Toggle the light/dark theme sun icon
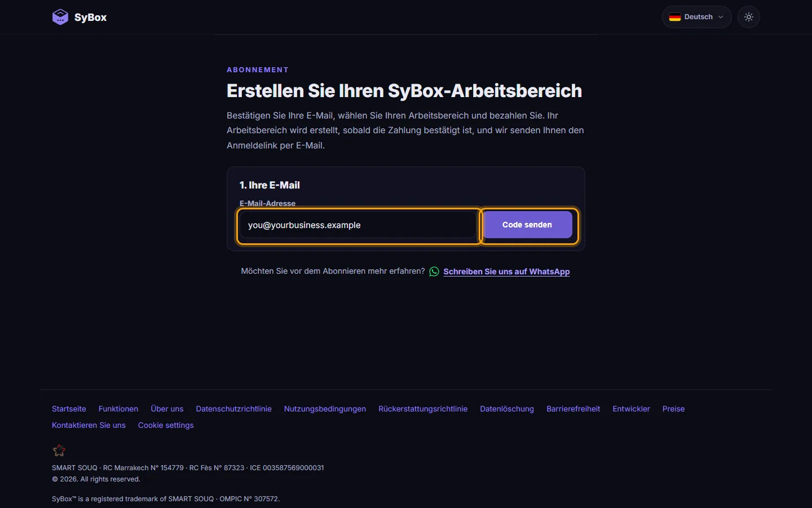This screenshot has height=508, width=812. point(749,17)
